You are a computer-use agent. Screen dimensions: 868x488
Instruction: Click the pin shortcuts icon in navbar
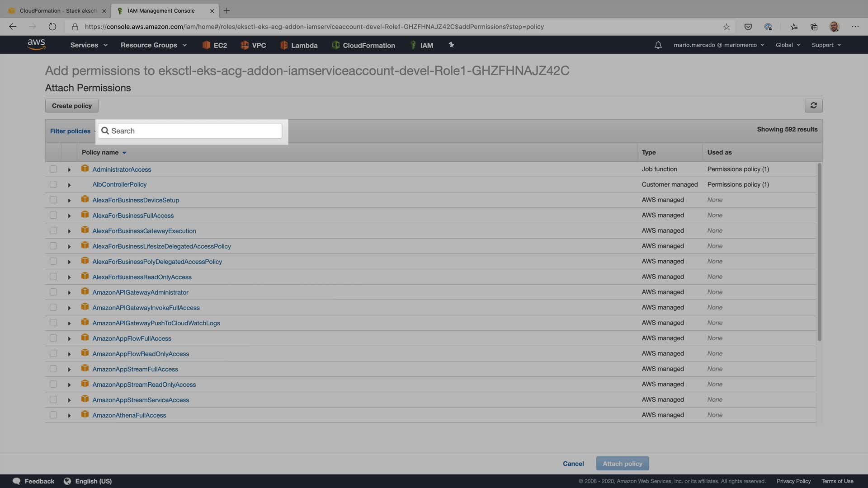click(x=451, y=45)
